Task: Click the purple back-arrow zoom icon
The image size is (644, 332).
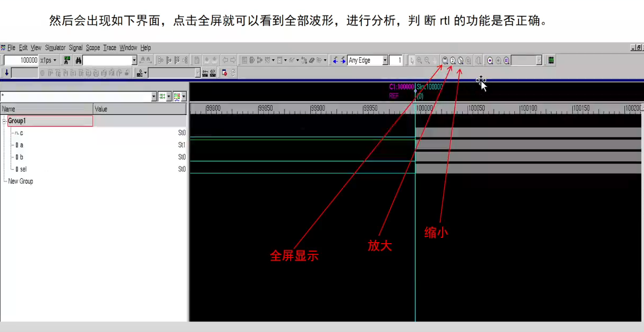Action: [x=490, y=61]
